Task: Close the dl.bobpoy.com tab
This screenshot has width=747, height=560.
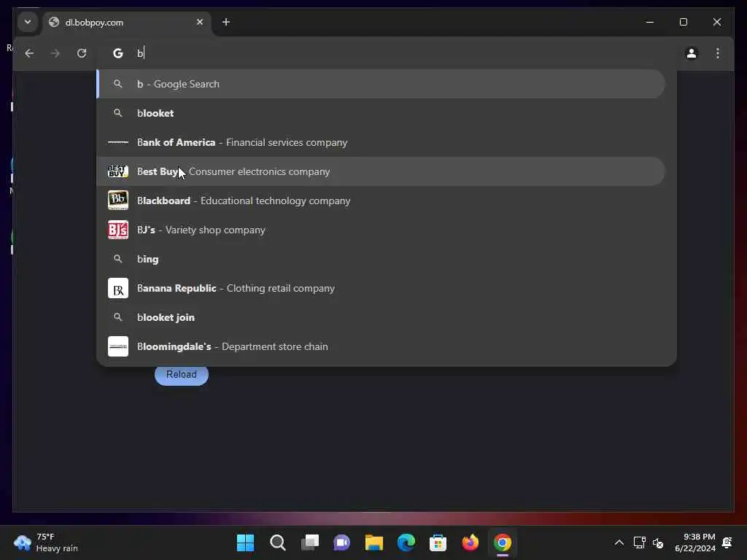Action: tap(200, 22)
